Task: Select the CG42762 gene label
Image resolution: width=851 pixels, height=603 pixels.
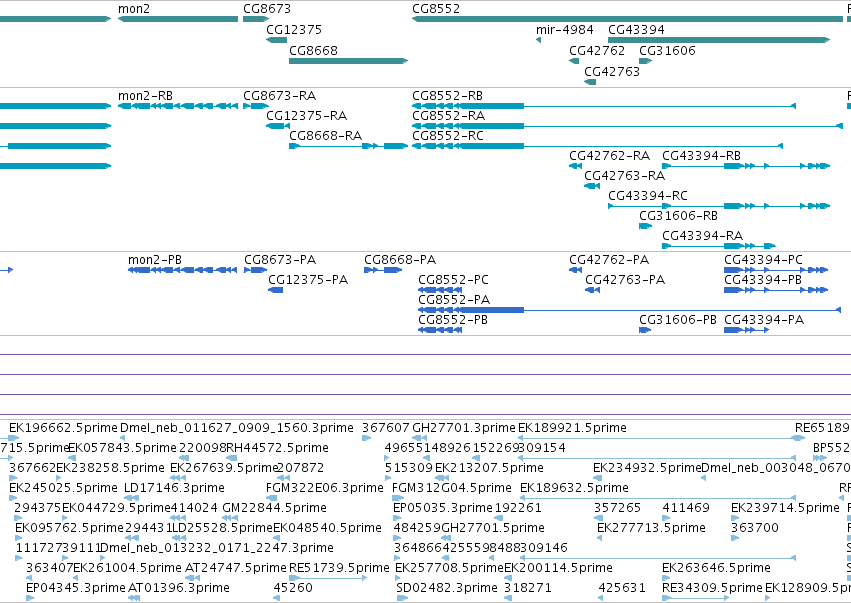Action: tap(597, 50)
